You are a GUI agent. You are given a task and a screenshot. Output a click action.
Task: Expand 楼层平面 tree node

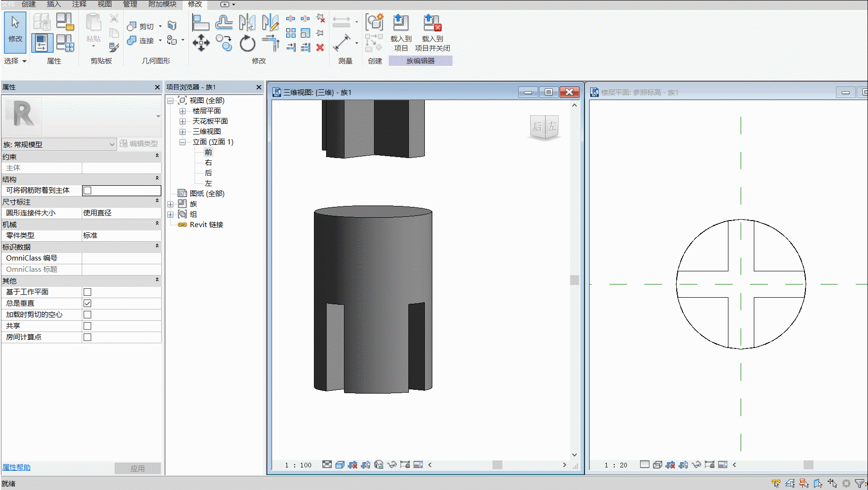point(183,111)
